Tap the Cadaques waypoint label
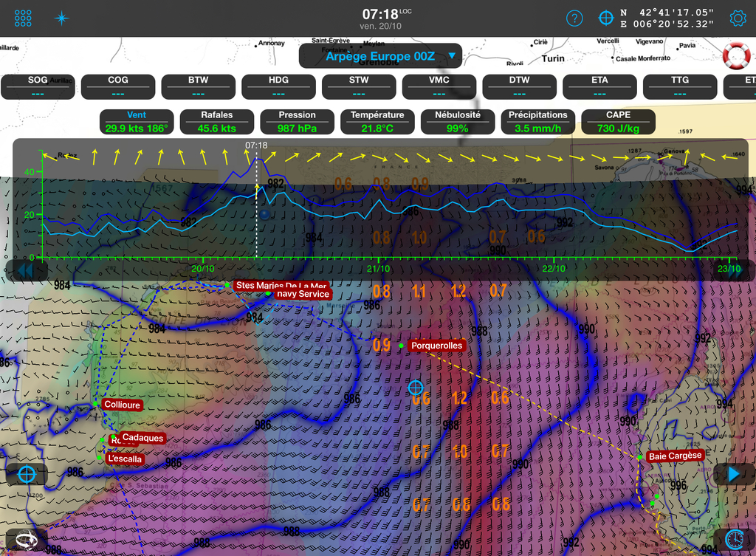The height and width of the screenshot is (556, 756). click(x=142, y=437)
